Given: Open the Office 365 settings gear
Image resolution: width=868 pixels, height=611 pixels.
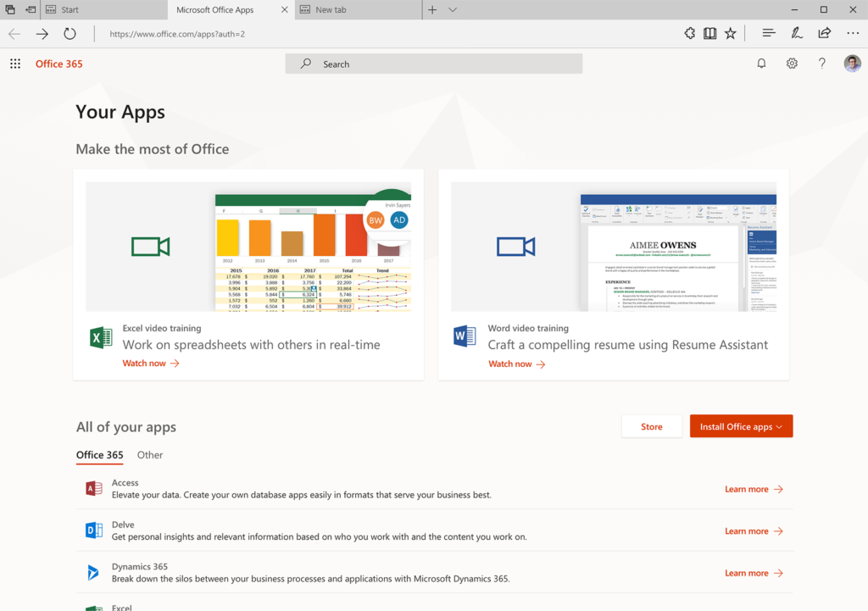Looking at the screenshot, I should coord(791,64).
